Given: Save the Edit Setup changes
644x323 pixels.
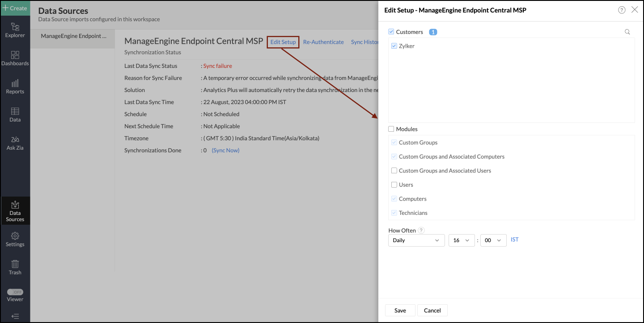Looking at the screenshot, I should coord(400,310).
